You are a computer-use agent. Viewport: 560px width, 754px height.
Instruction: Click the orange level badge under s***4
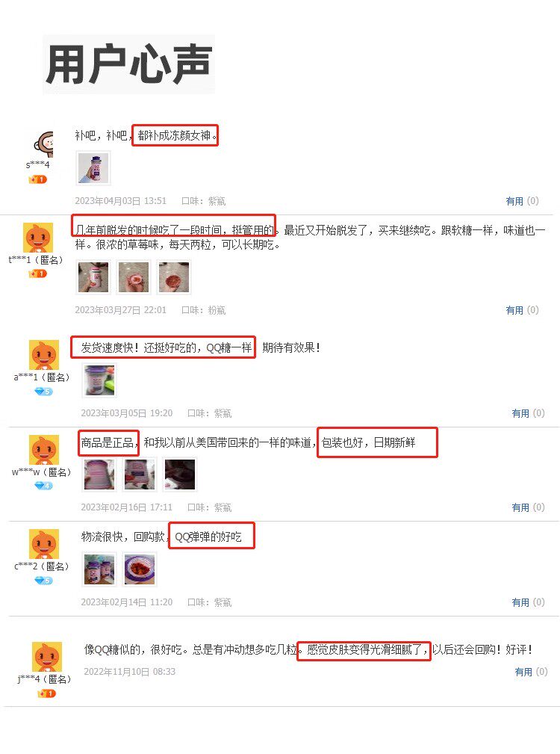(37, 179)
